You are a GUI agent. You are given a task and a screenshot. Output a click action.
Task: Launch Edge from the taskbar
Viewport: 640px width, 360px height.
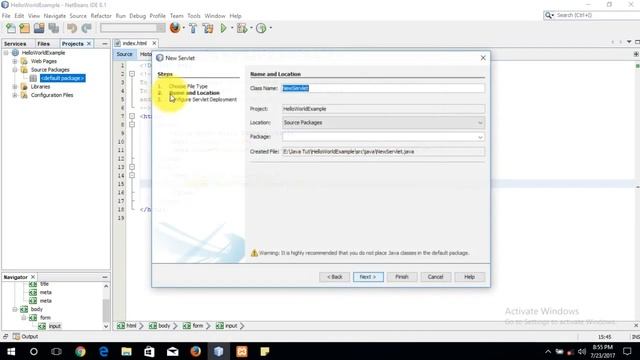click(104, 351)
